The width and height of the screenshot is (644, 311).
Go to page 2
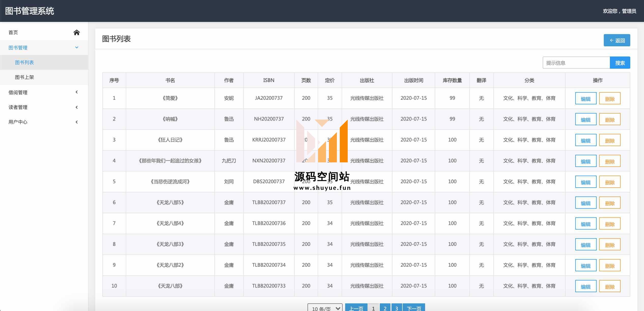(x=385, y=308)
